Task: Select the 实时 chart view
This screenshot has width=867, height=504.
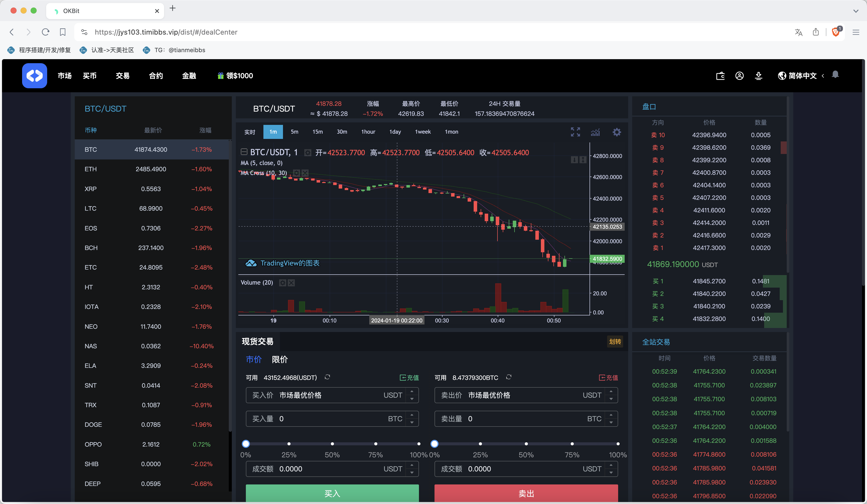Action: coord(250,132)
